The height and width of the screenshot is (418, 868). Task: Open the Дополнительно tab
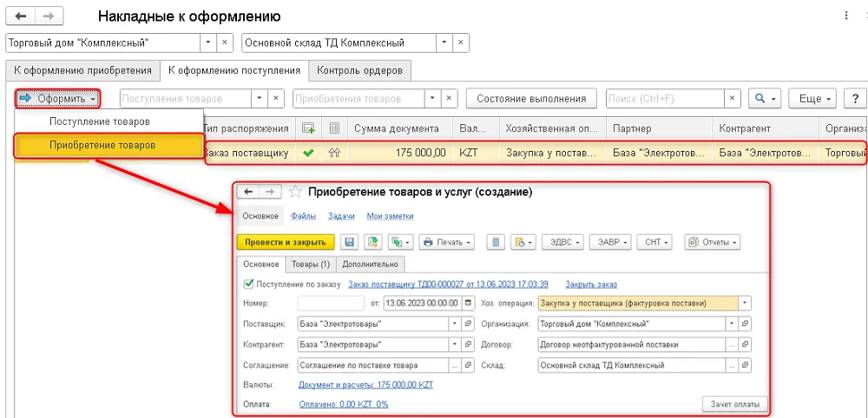coord(371,264)
